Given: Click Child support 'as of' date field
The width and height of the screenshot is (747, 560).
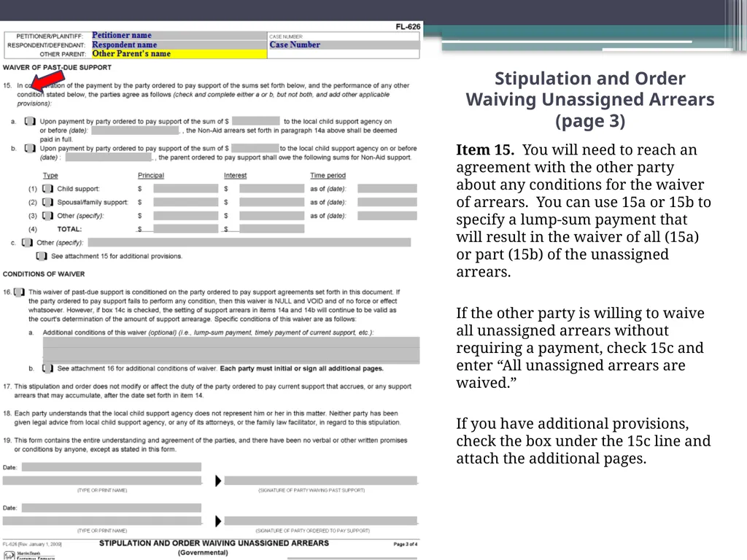Looking at the screenshot, I should [x=387, y=189].
